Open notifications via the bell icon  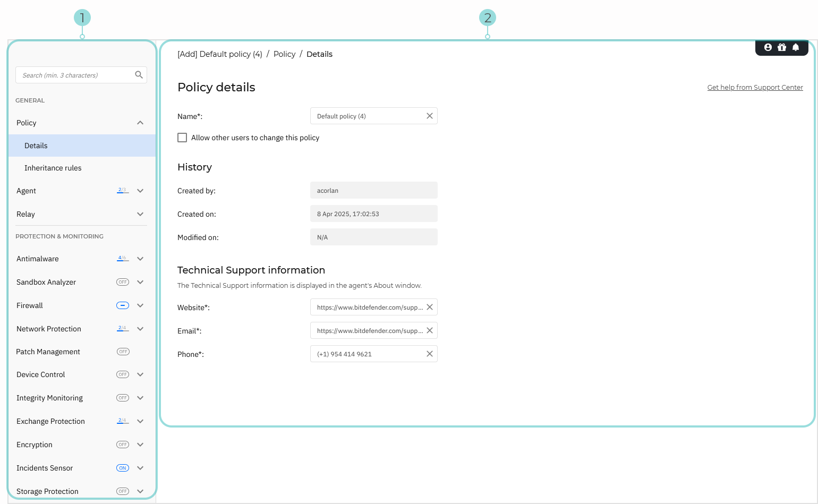[x=796, y=47]
